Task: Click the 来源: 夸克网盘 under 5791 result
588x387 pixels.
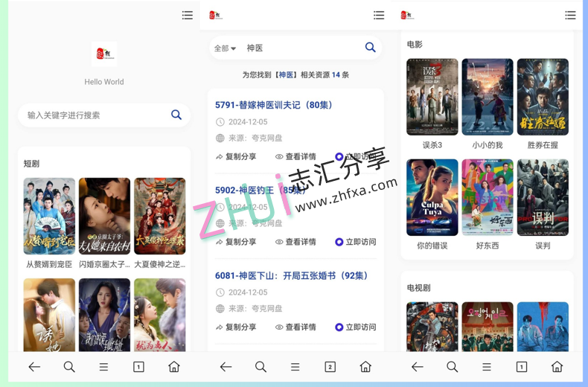Action: click(x=255, y=138)
